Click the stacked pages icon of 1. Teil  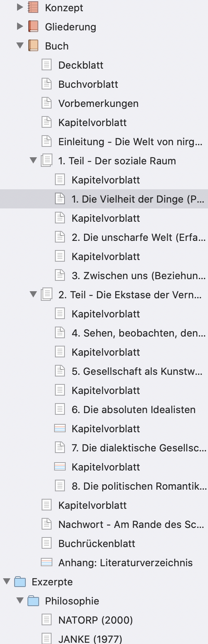(47, 161)
